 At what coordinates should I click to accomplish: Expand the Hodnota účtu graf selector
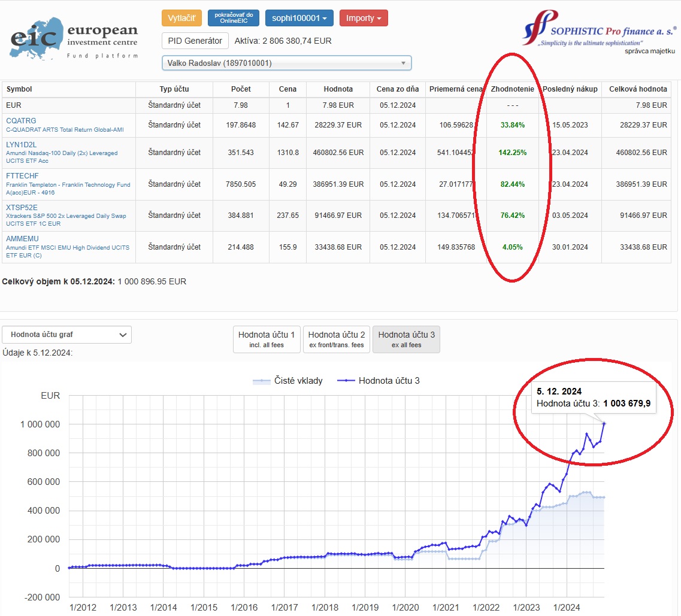[67, 335]
